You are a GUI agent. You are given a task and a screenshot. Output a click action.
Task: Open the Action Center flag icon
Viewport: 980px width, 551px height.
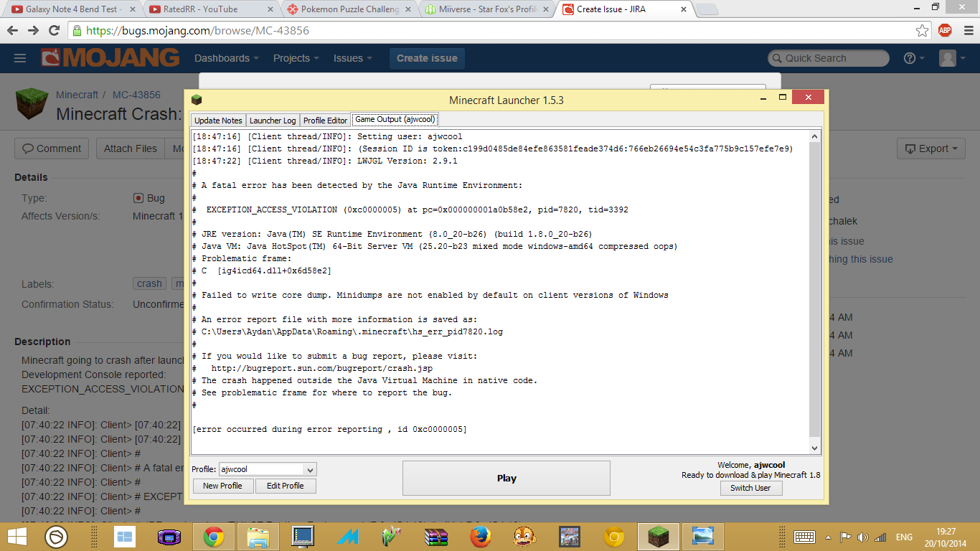[x=846, y=537]
